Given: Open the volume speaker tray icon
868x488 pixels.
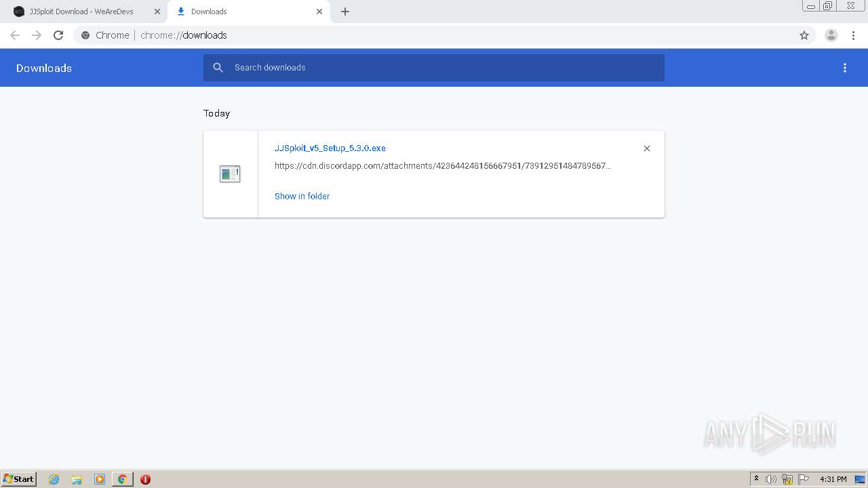Looking at the screenshot, I should pos(771,479).
